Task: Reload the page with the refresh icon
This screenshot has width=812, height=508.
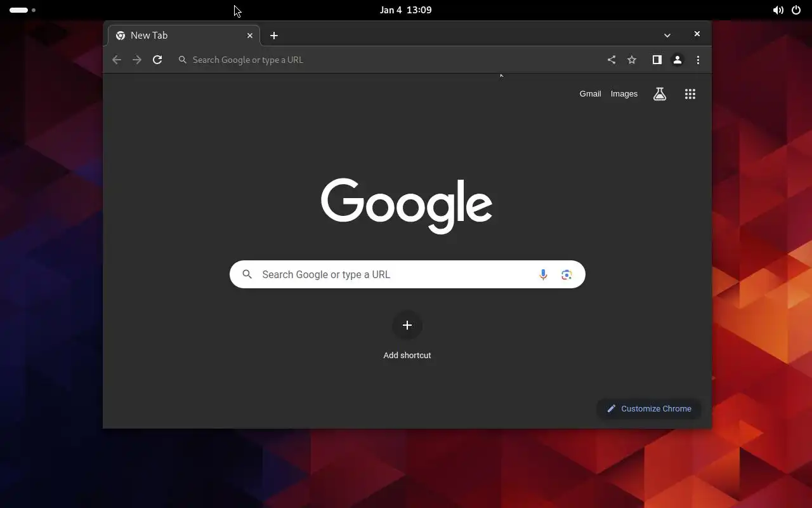Action: pos(157,60)
